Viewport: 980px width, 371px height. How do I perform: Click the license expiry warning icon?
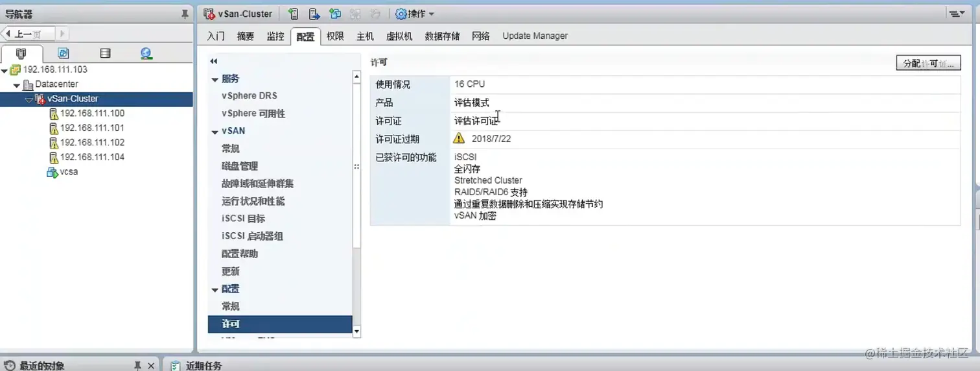459,138
